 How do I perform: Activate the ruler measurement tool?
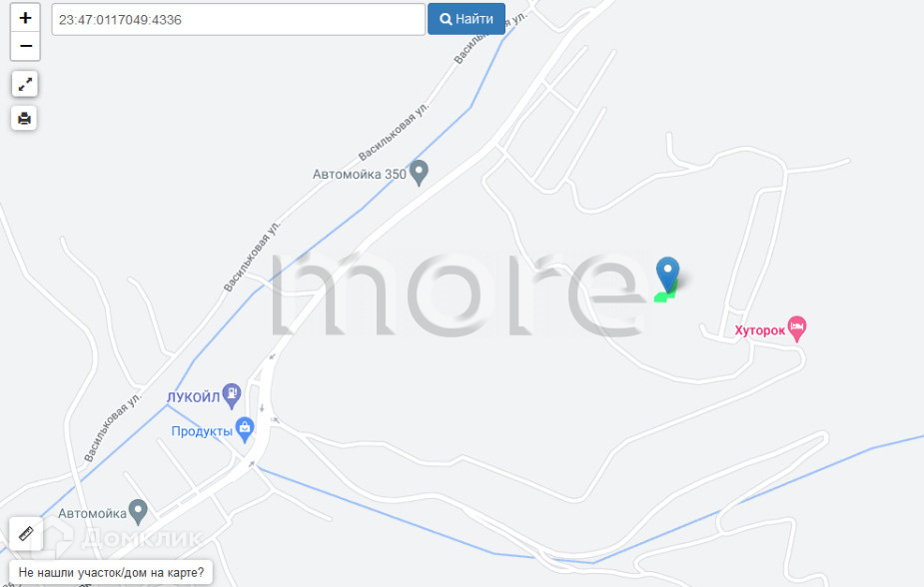click(x=27, y=534)
